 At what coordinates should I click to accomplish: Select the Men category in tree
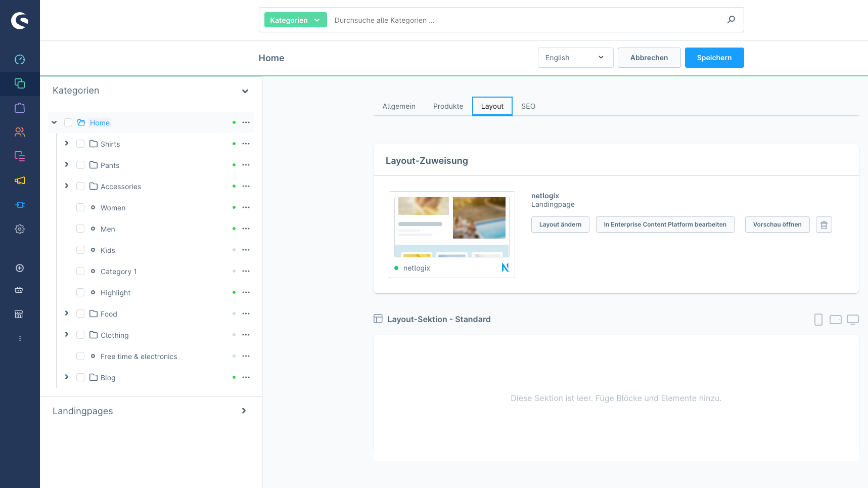coord(108,229)
